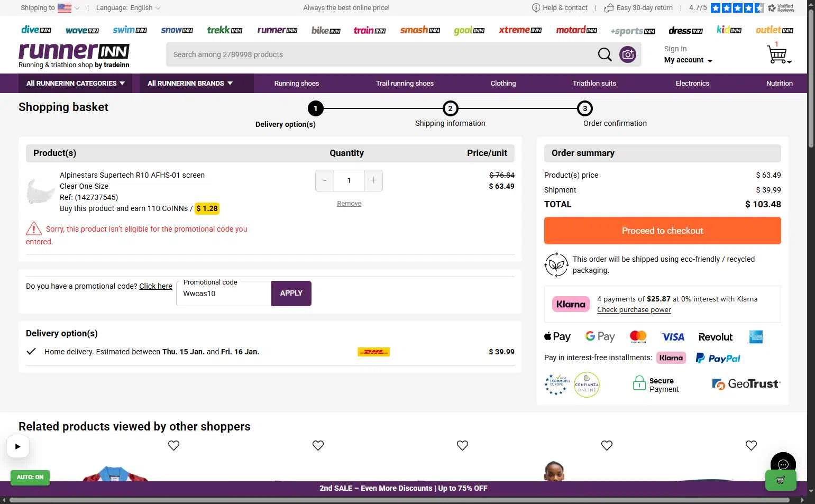Expand the My account menu
Viewport: 815px width, 504px height.
tap(688, 60)
